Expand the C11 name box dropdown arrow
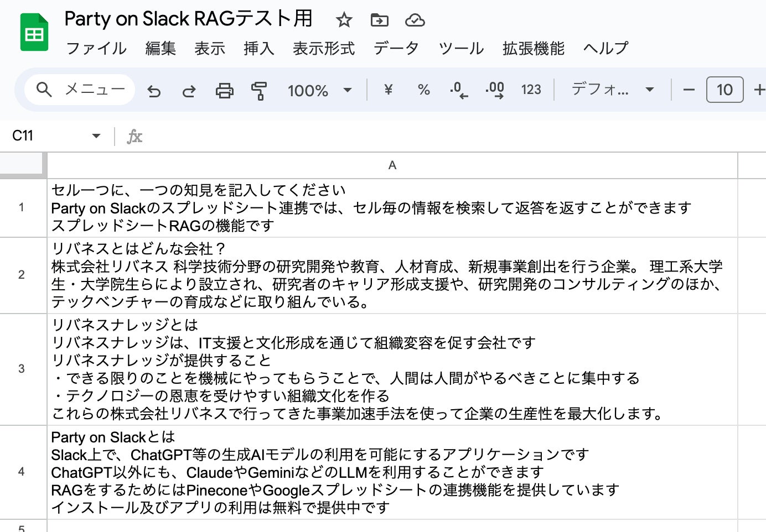This screenshot has width=766, height=532. pyautogui.click(x=96, y=136)
